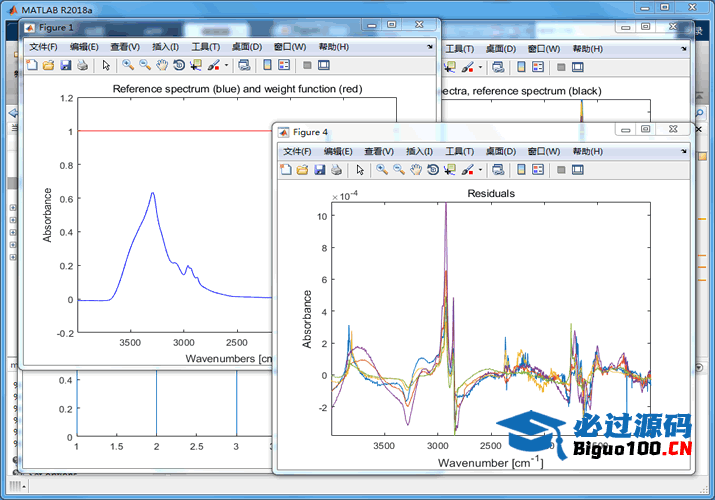Click Link Plot icon in Figure 1
The width and height of the screenshot is (715, 500).
(244, 65)
